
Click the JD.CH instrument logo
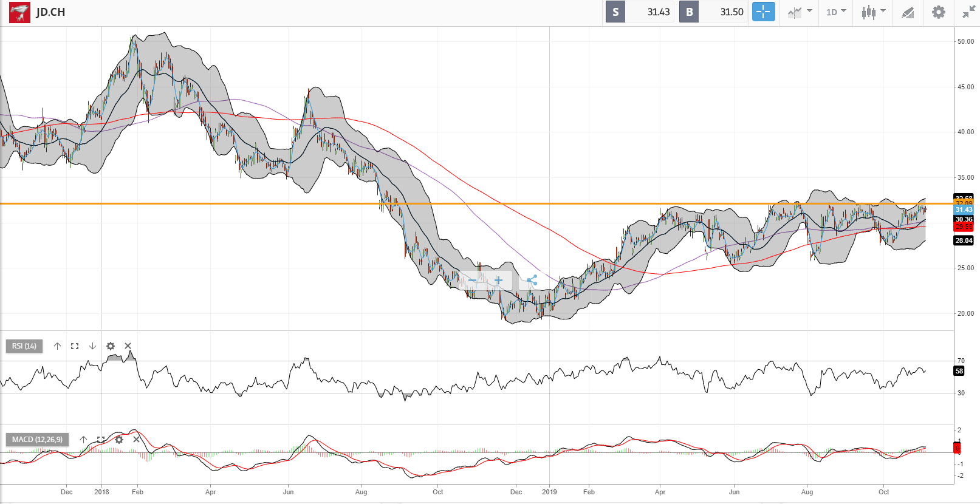(19, 12)
